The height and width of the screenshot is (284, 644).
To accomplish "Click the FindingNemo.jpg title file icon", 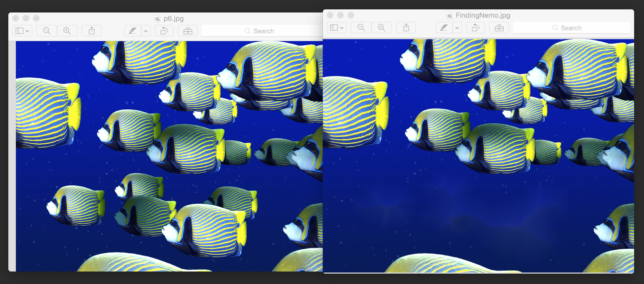I will [449, 15].
